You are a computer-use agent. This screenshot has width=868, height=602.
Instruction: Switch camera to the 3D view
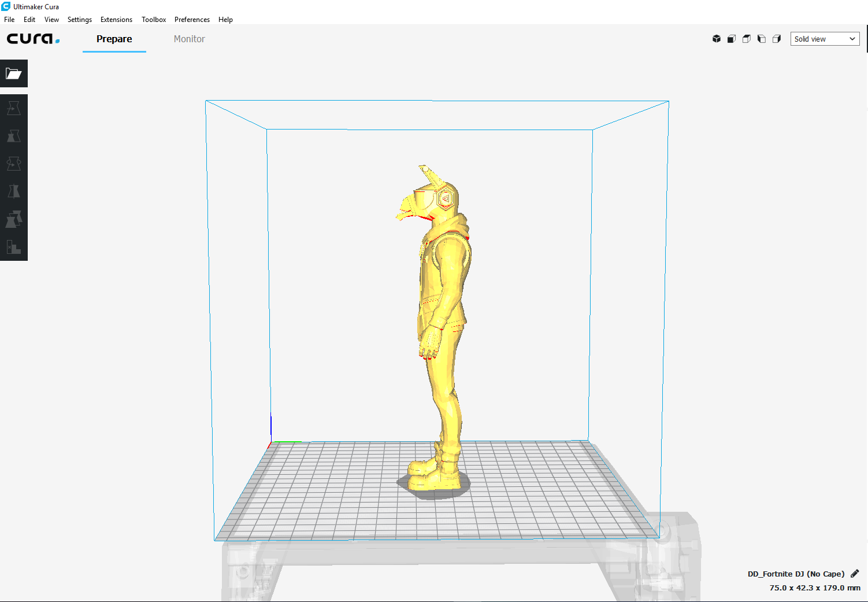pyautogui.click(x=717, y=39)
